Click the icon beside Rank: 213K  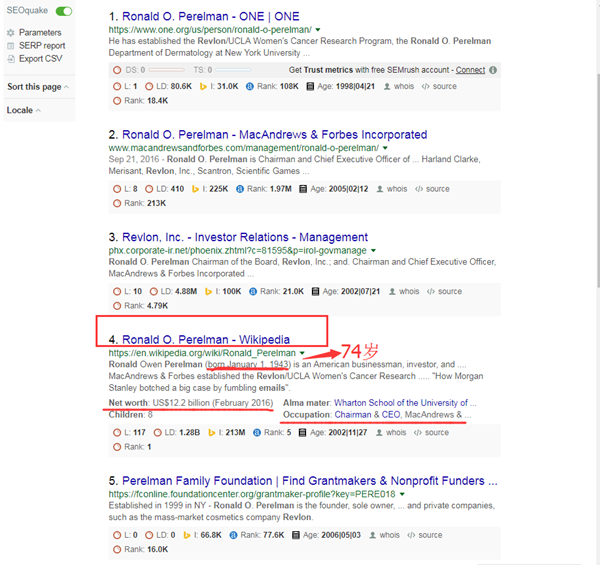pos(117,204)
